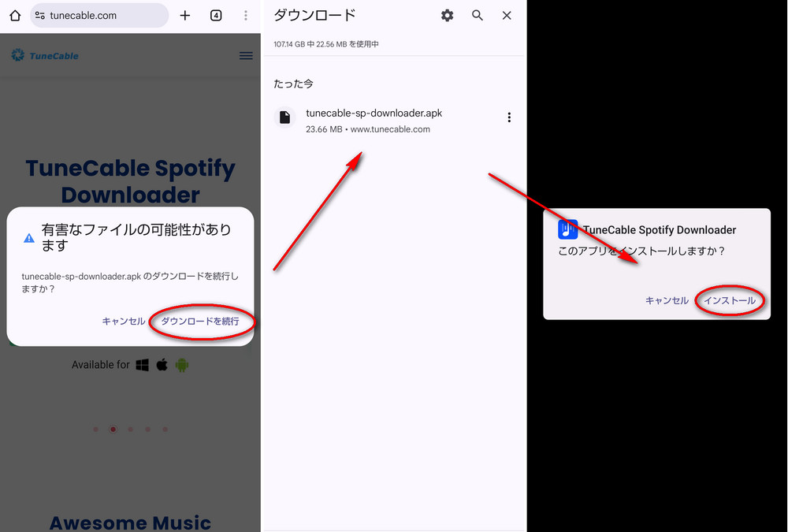Image resolution: width=788 pixels, height=532 pixels.
Task: Add a new browser tab
Action: click(185, 16)
